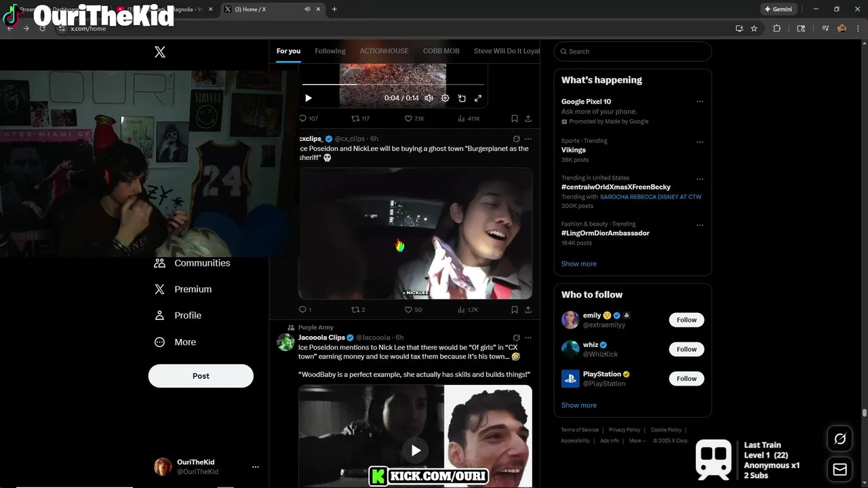Viewport: 868px width, 488px height.
Task: Toggle video picture-in-picture icon
Action: 462,98
